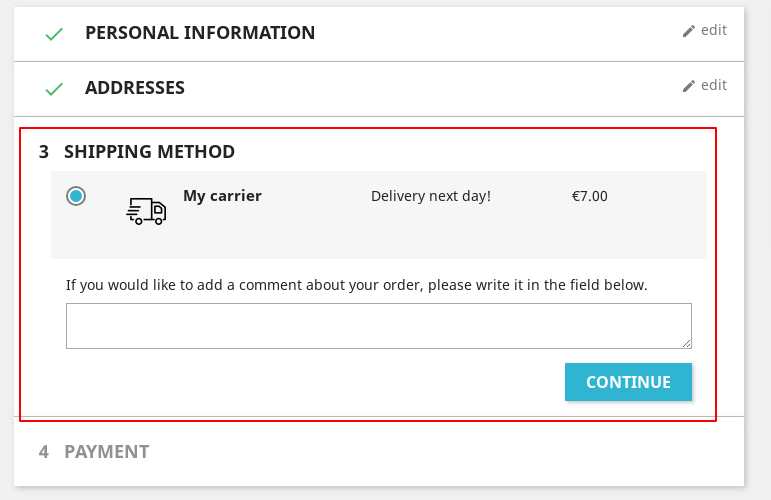Viewport: 771px width, 500px height.
Task: Click the comment textarea resize handle
Action: click(x=686, y=343)
